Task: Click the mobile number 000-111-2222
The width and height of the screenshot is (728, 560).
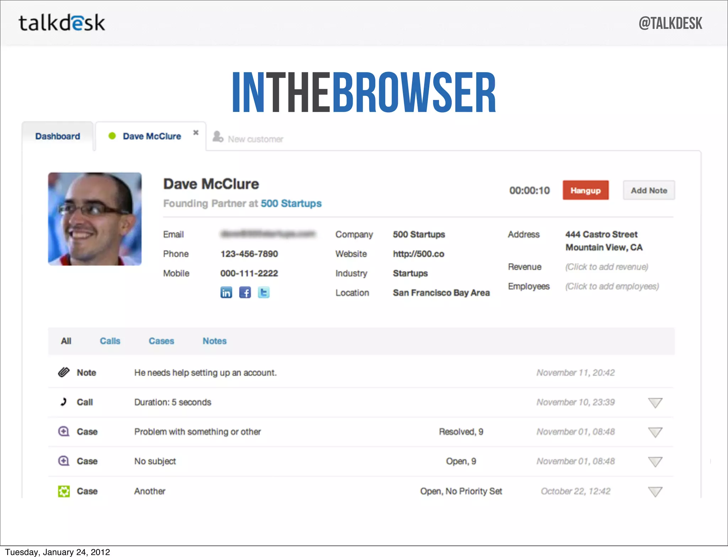Action: tap(249, 273)
